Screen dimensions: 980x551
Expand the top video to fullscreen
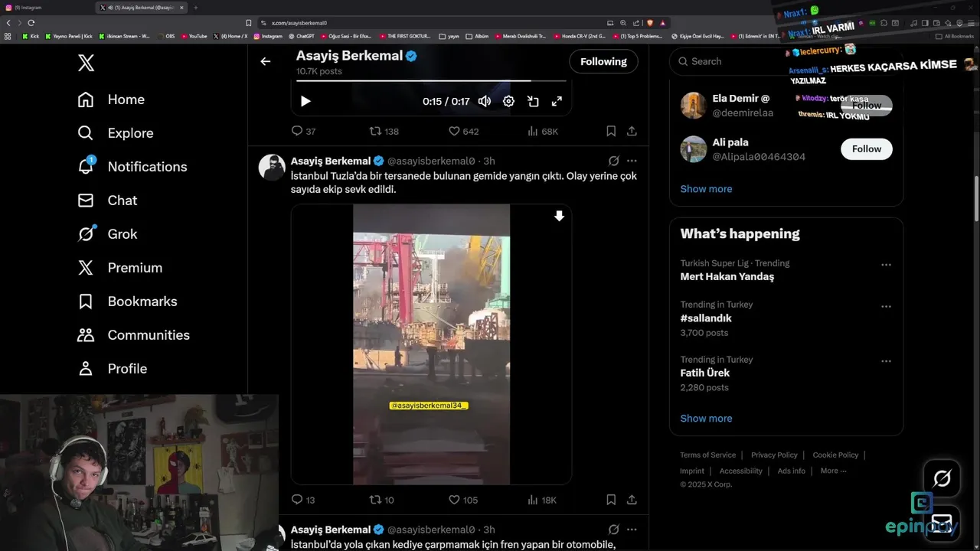pos(557,101)
